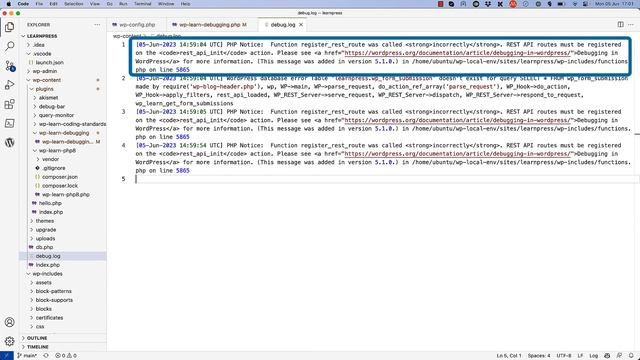The height and width of the screenshot is (360, 640).
Task: Click the Explorer more actions ellipsis
Action: pyautogui.click(x=97, y=25)
